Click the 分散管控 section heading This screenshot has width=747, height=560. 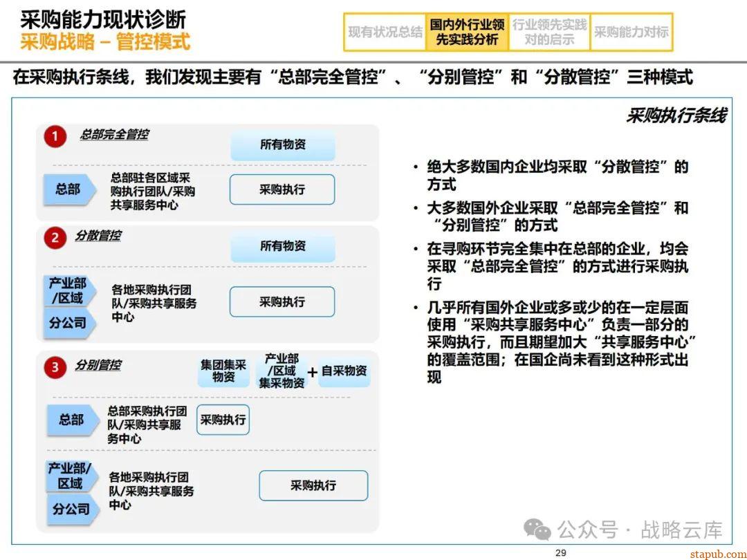point(98,236)
